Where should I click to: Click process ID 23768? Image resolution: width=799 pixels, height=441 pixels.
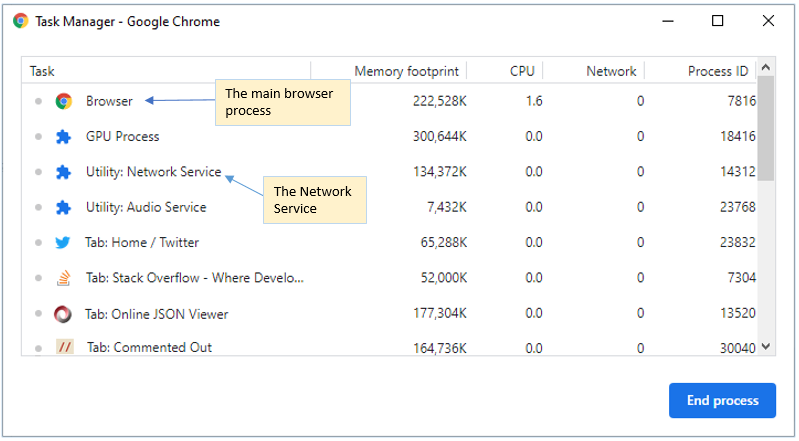click(x=737, y=207)
